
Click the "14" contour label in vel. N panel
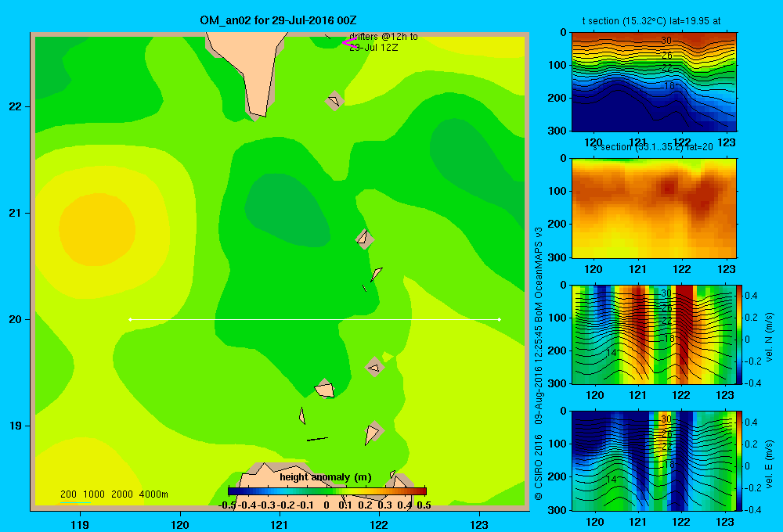pos(612,352)
